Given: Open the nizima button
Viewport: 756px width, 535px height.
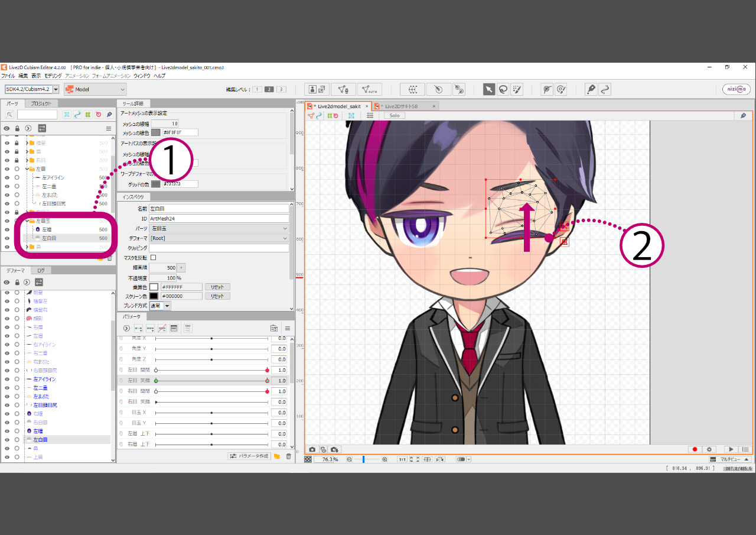Looking at the screenshot, I should coord(737,89).
